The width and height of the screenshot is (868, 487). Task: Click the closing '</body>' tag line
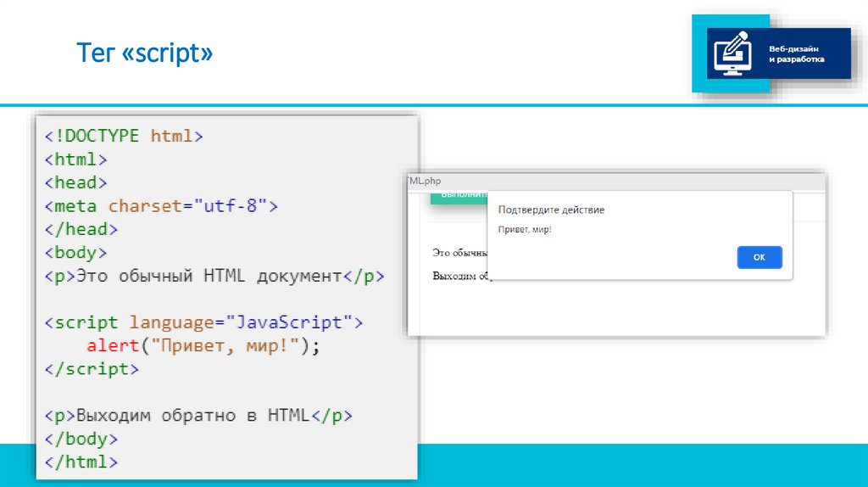(x=81, y=439)
